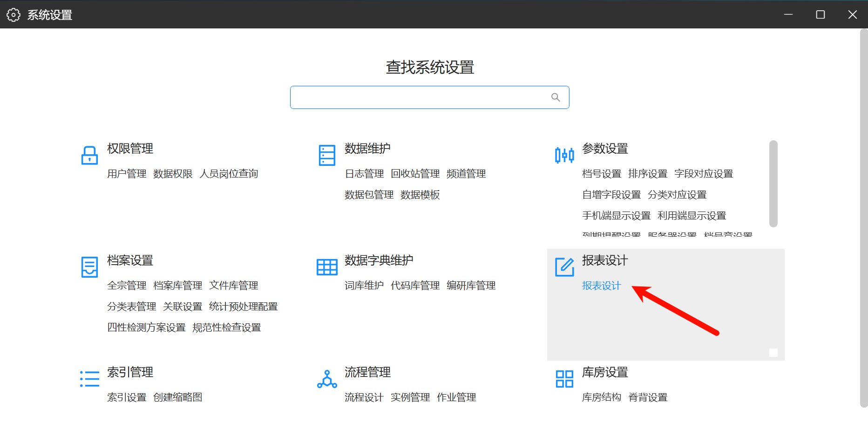Click the 档案设置 document icon
Viewport: 868px width, 437px height.
pos(89,267)
